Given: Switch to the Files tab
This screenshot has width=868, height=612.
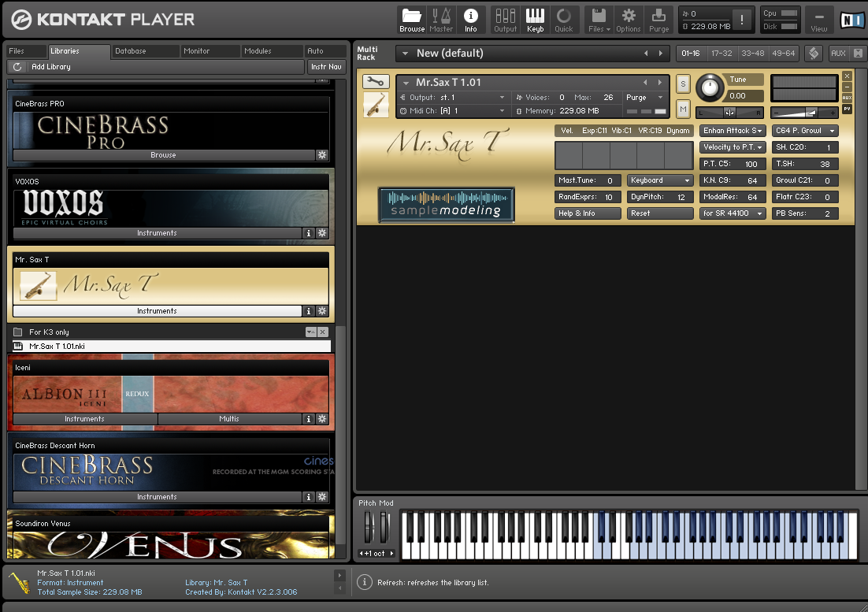Looking at the screenshot, I should point(25,51).
